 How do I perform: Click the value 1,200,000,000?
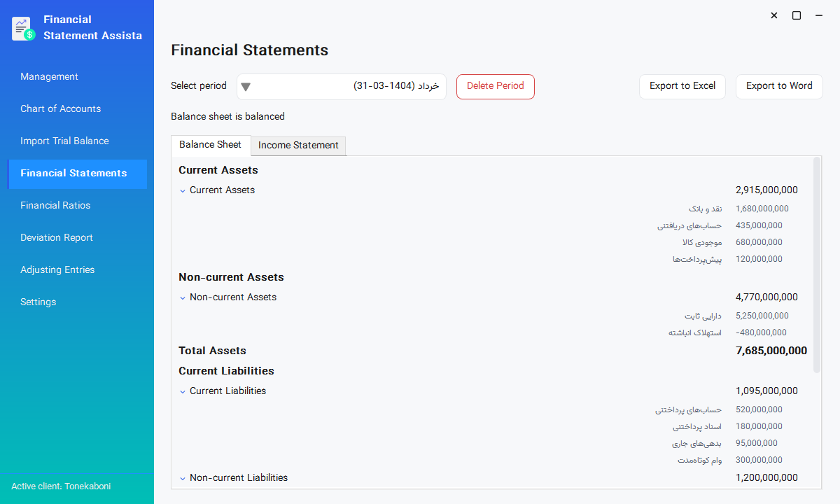(766, 478)
